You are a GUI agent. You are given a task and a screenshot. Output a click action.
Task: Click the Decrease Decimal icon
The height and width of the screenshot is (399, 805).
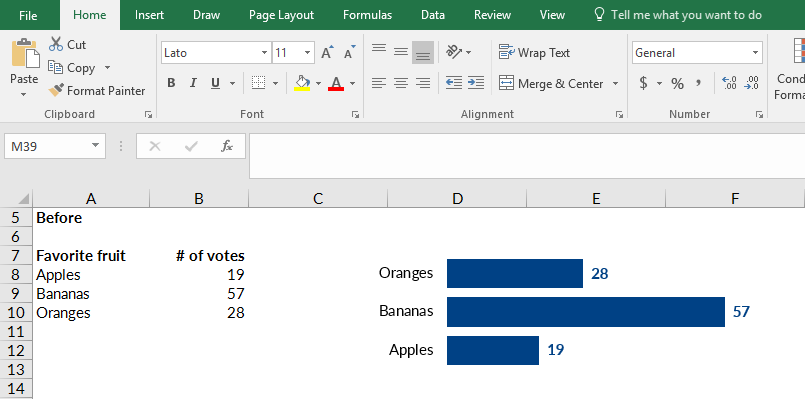(752, 83)
